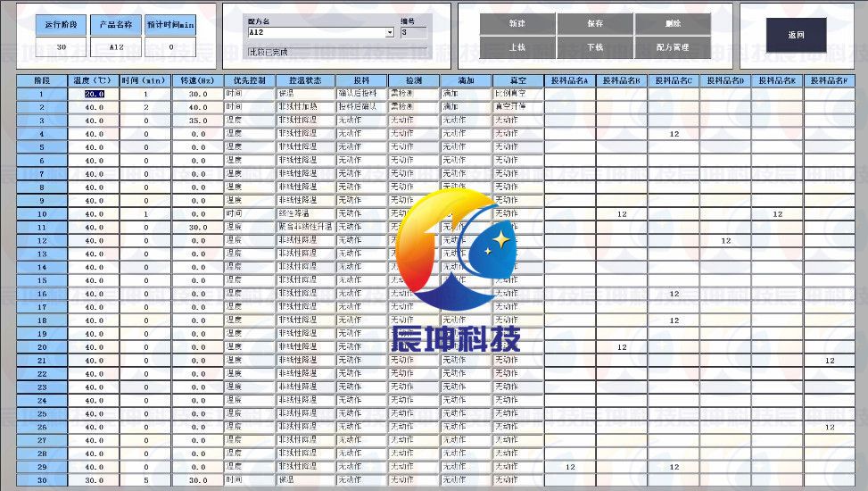This screenshot has width=868, height=491.
Task: Select the highlighted 20.0 temperature in stage 1
Action: click(x=94, y=95)
